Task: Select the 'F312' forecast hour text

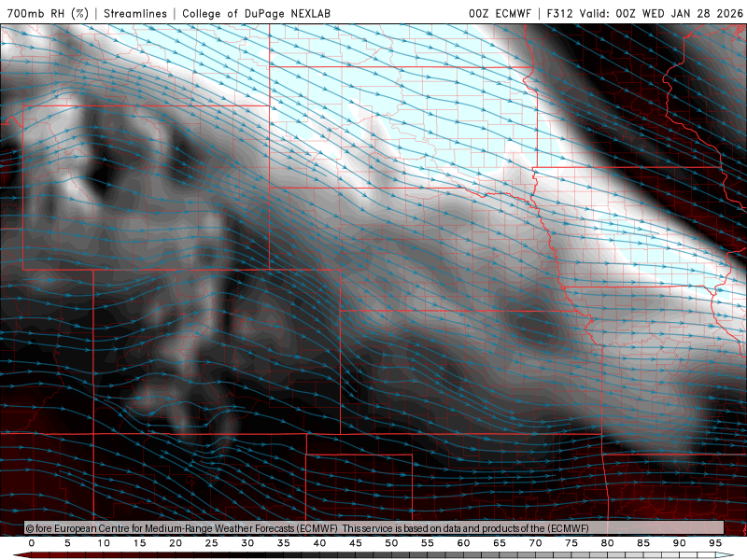Action: [559, 13]
